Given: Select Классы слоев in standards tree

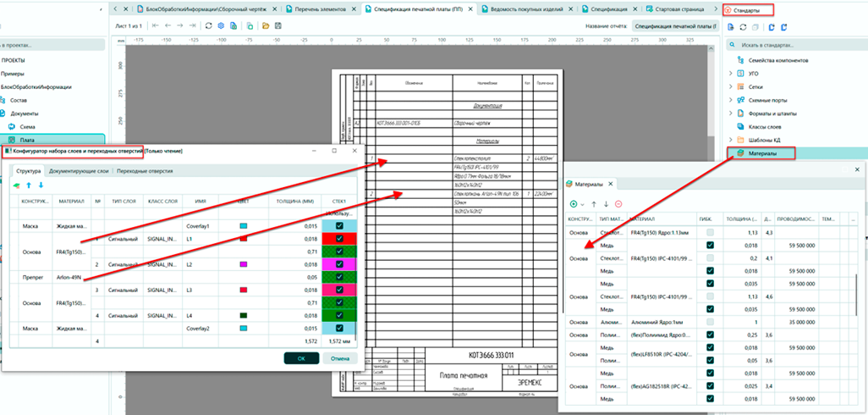Looking at the screenshot, I should pos(766,126).
